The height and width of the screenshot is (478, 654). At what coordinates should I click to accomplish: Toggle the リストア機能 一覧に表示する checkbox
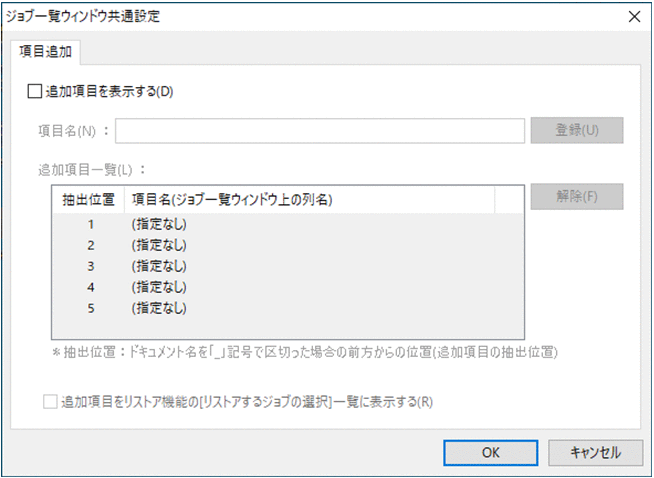[51, 402]
